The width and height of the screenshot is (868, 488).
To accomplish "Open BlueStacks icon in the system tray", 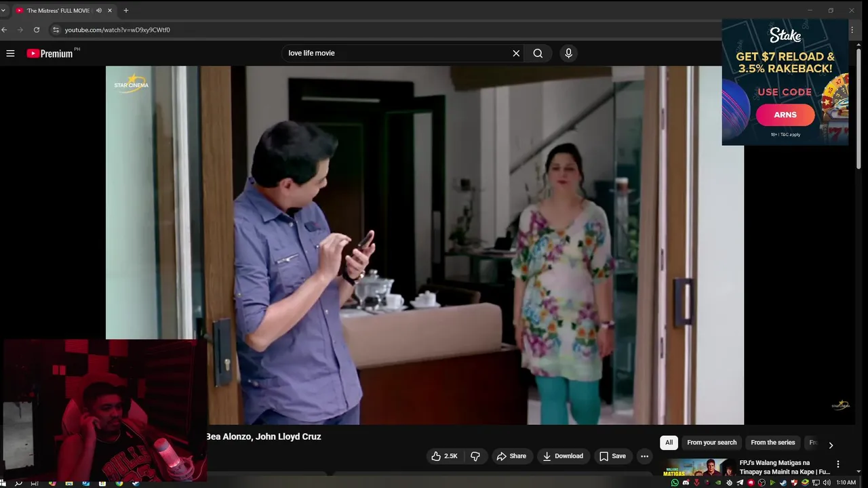I will [805, 483].
